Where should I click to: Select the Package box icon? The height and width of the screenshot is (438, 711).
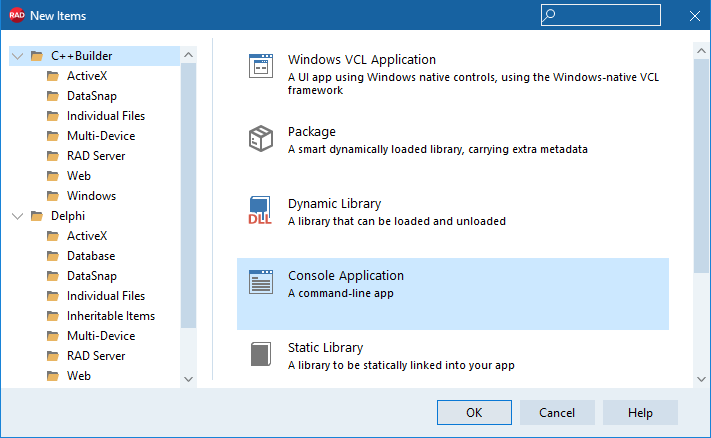(261, 138)
